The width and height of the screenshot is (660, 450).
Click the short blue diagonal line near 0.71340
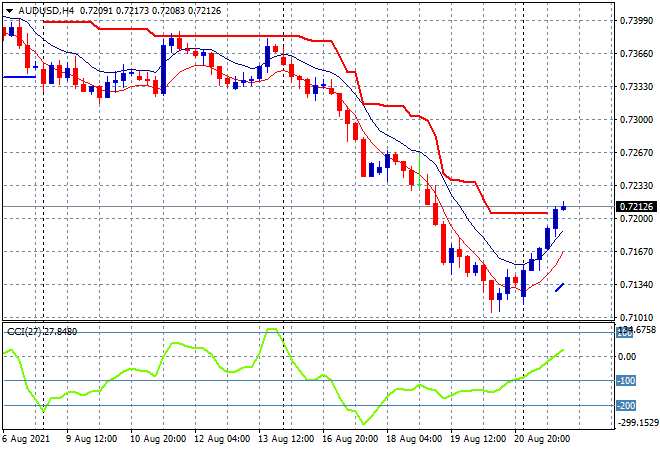coord(559,288)
